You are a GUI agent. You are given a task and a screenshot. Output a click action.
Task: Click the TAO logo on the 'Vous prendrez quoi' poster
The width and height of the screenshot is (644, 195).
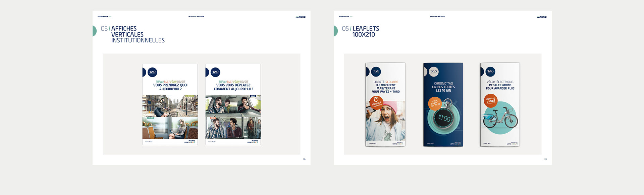[x=152, y=72]
